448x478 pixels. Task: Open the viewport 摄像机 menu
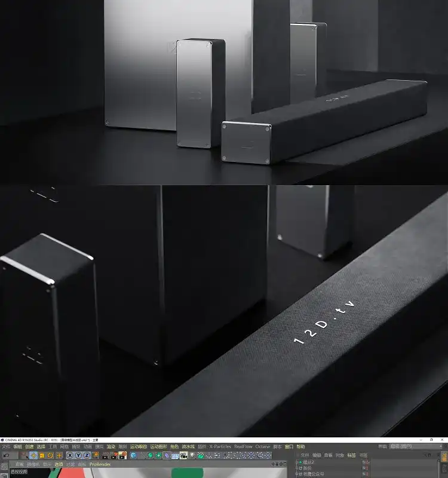coord(33,464)
